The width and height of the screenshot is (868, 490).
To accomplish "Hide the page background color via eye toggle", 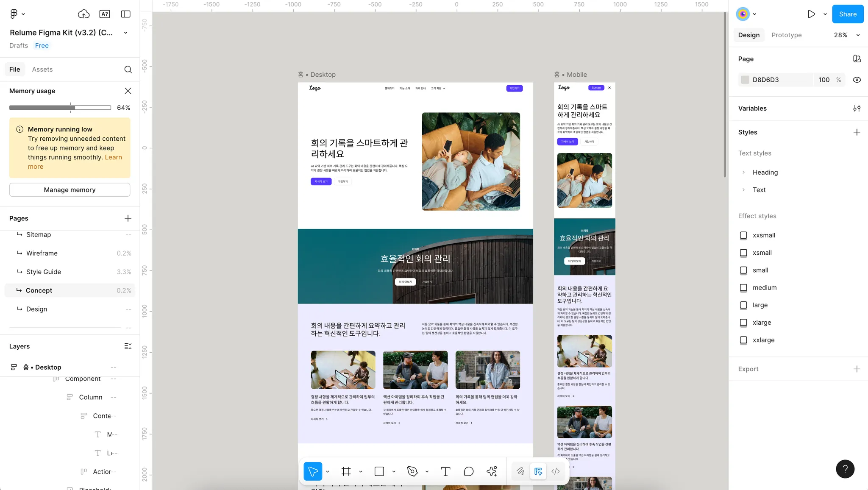I will 857,79.
